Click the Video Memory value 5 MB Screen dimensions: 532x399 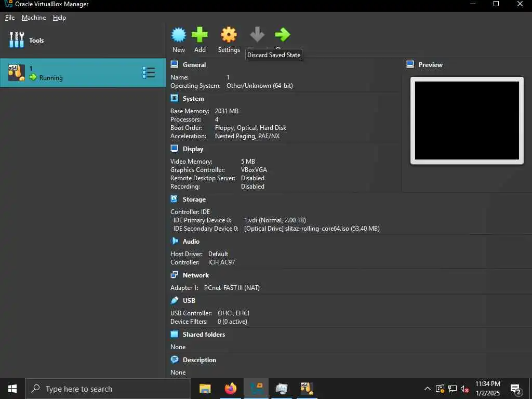(248, 162)
